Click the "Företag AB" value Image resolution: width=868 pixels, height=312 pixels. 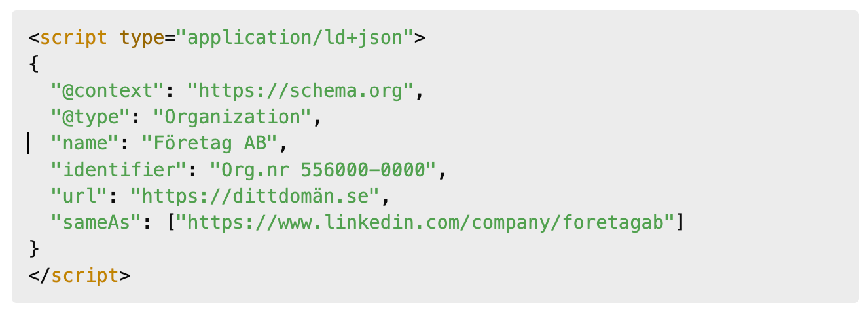coord(209,143)
